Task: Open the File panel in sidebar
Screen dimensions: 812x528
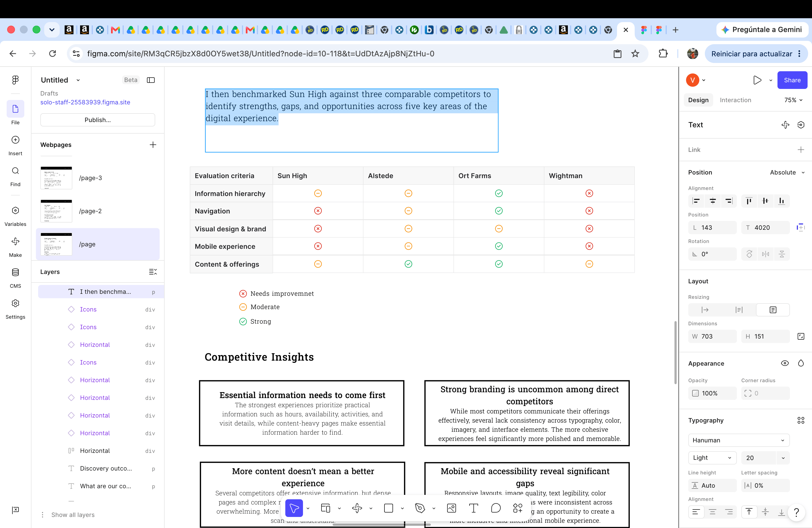Action: pyautogui.click(x=15, y=113)
